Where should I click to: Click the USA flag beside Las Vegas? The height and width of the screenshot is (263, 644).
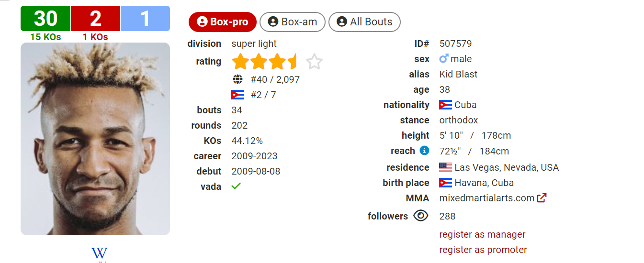[445, 167]
